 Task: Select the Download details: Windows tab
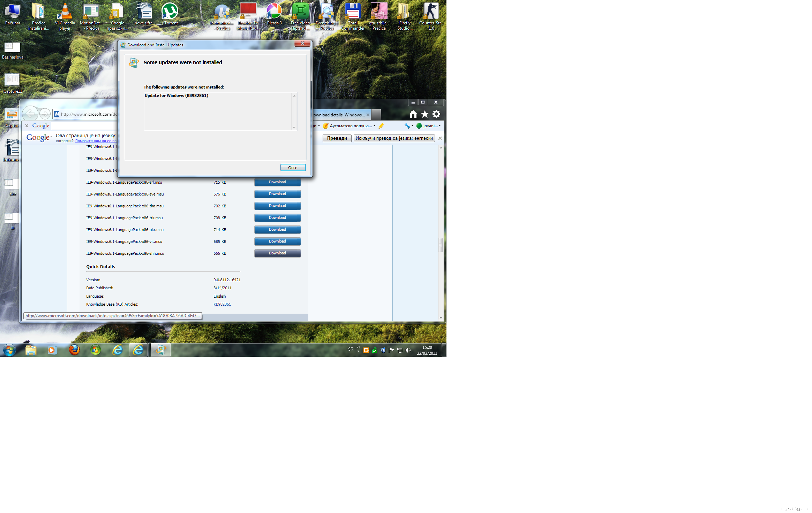(x=338, y=115)
